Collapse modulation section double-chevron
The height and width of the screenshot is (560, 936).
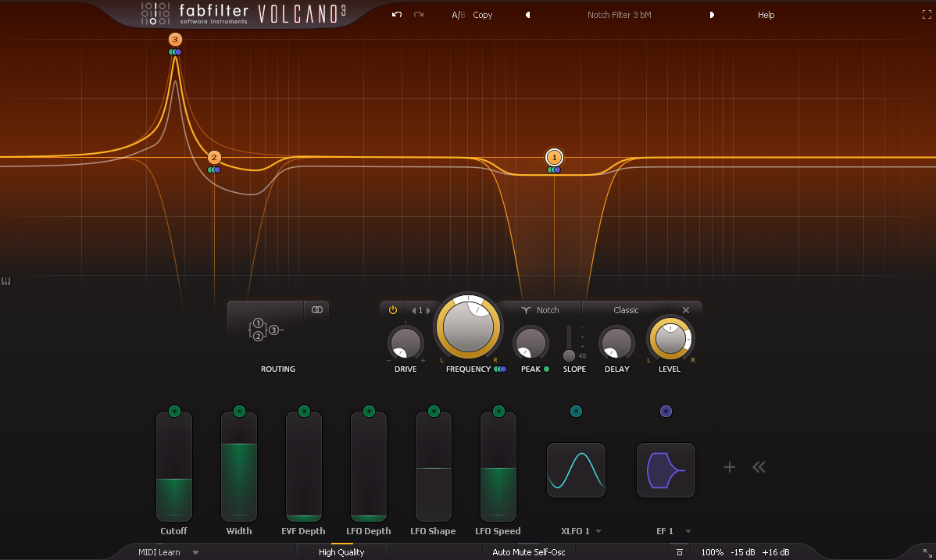(x=759, y=467)
